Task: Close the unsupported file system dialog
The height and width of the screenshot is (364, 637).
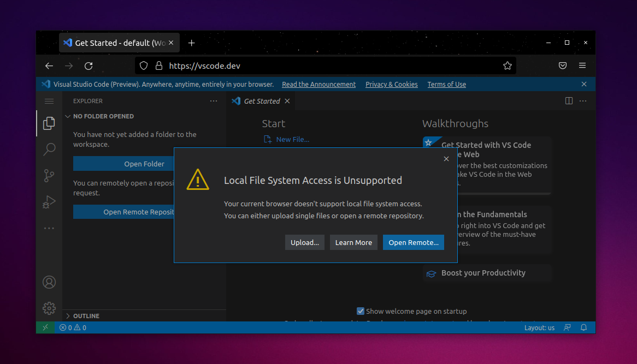Action: (x=446, y=159)
